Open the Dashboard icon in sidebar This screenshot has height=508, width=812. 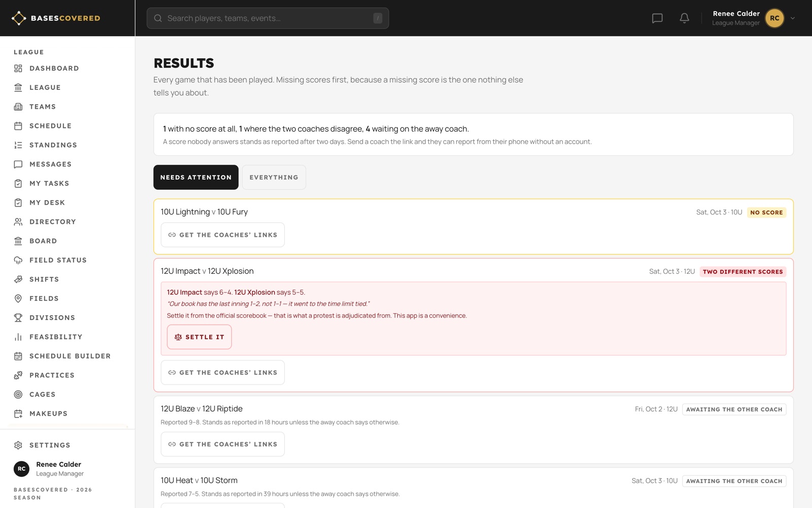[18, 69]
